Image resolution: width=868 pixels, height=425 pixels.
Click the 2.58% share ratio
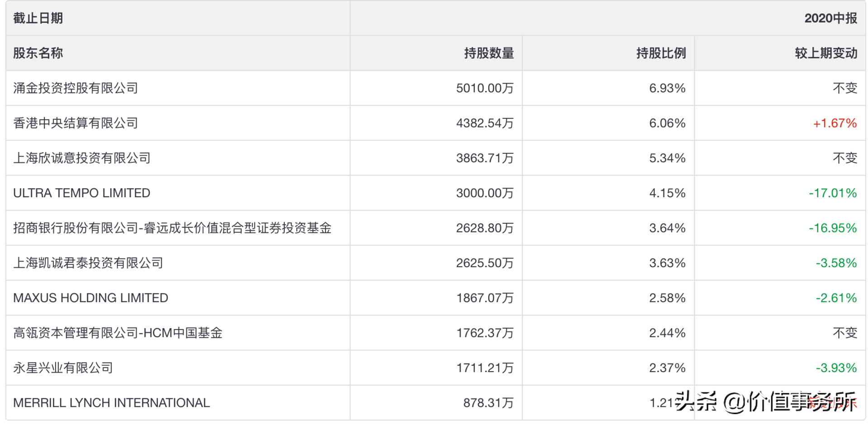(x=667, y=298)
